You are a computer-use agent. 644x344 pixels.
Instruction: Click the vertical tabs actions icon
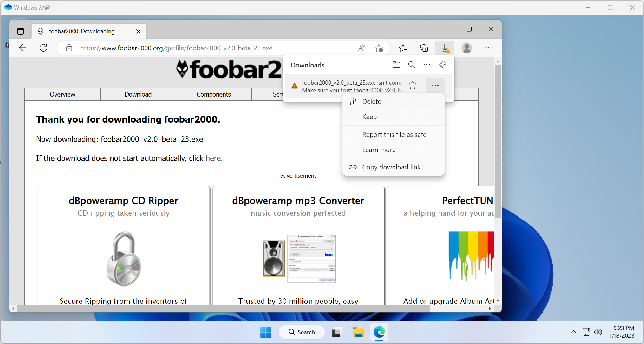[21, 31]
